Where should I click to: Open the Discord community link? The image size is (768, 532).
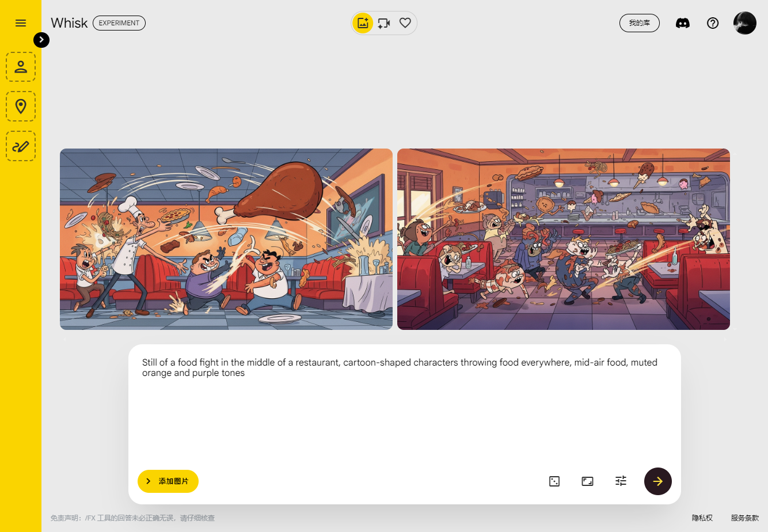pos(683,23)
